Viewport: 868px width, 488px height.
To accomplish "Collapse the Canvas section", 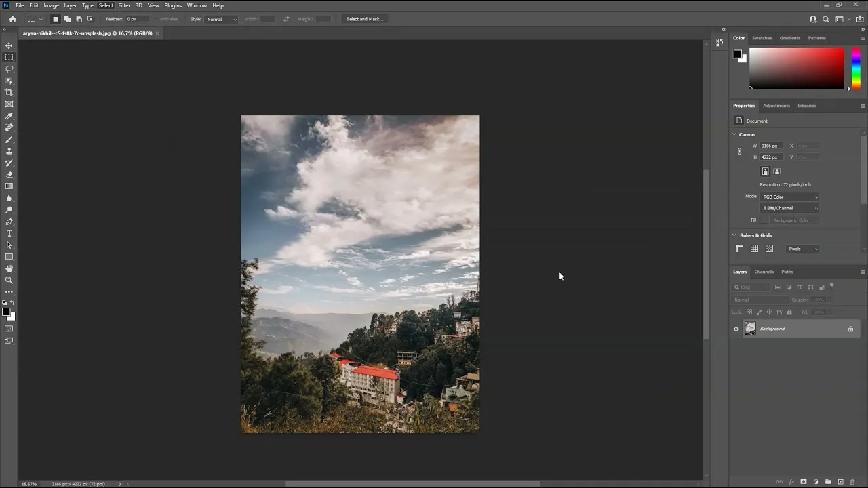I will 734,134.
